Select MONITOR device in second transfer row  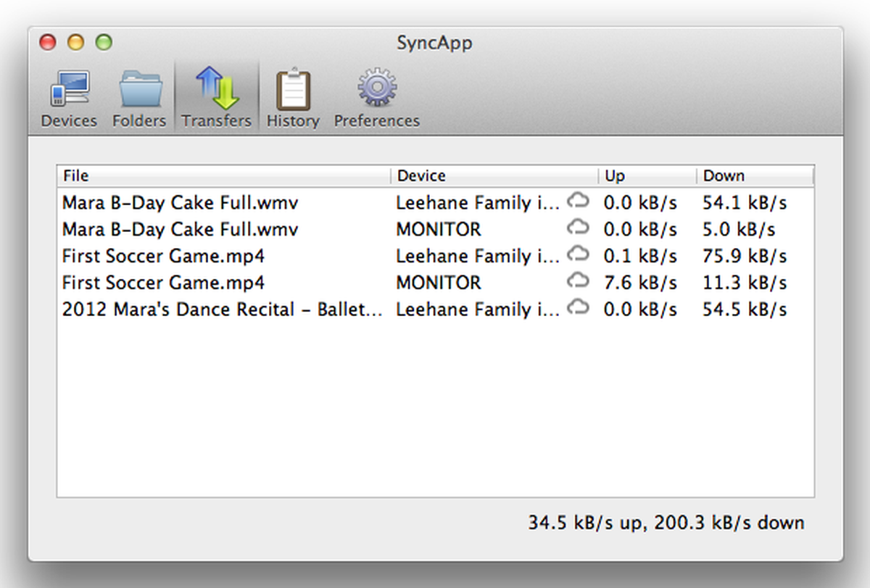438,230
